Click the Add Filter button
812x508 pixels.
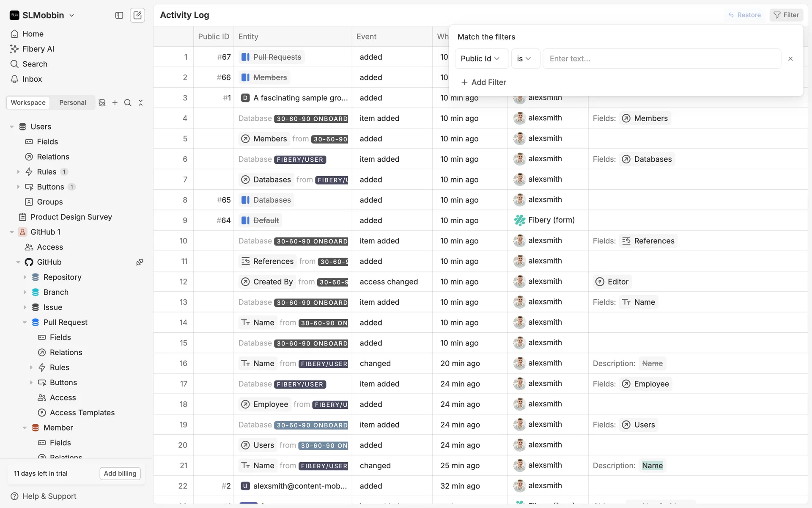[x=483, y=82]
